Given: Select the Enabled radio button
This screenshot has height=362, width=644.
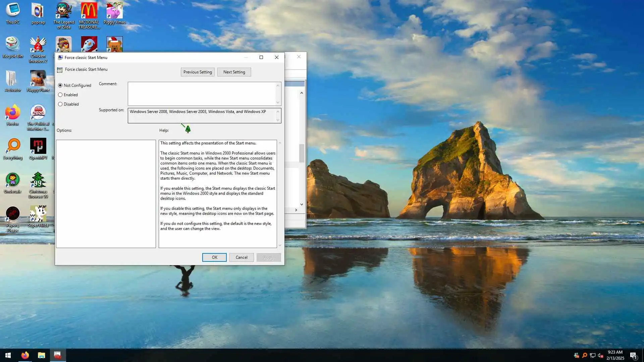Looking at the screenshot, I should click(60, 95).
